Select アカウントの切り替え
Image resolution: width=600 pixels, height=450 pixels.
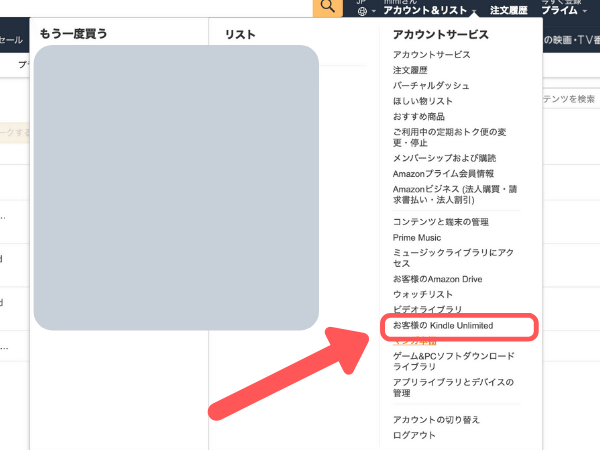click(436, 420)
